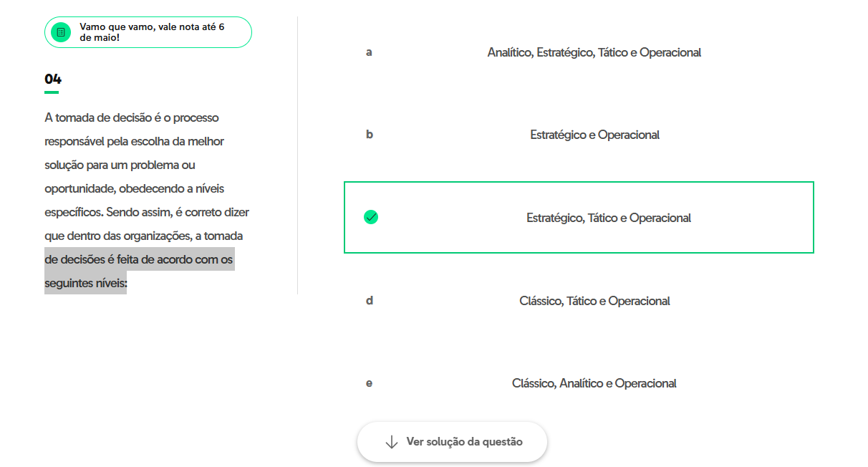
Task: Choose answer Analítico, Estratégico, Tático e Operacional
Action: [594, 52]
